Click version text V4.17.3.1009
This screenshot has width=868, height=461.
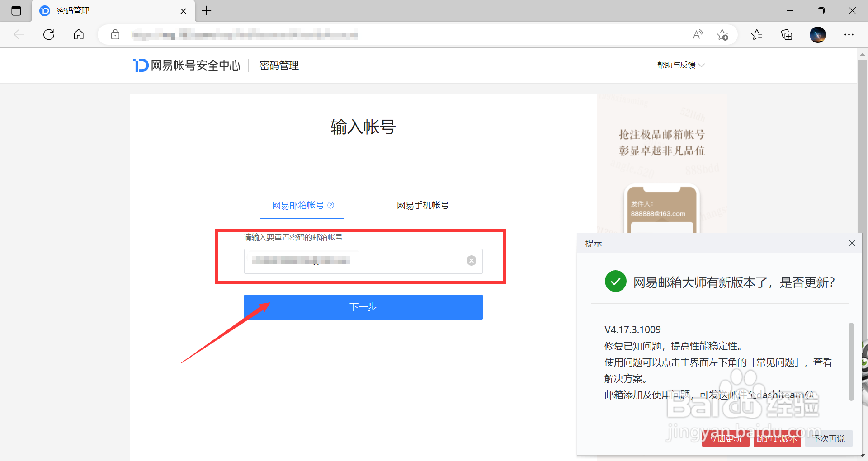click(x=632, y=329)
